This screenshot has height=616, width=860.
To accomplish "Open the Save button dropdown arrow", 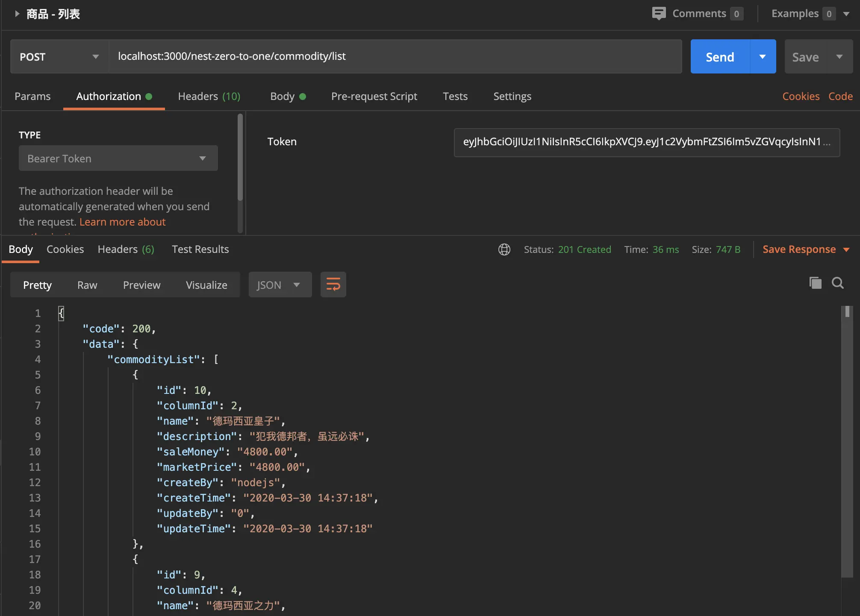I will (x=839, y=57).
